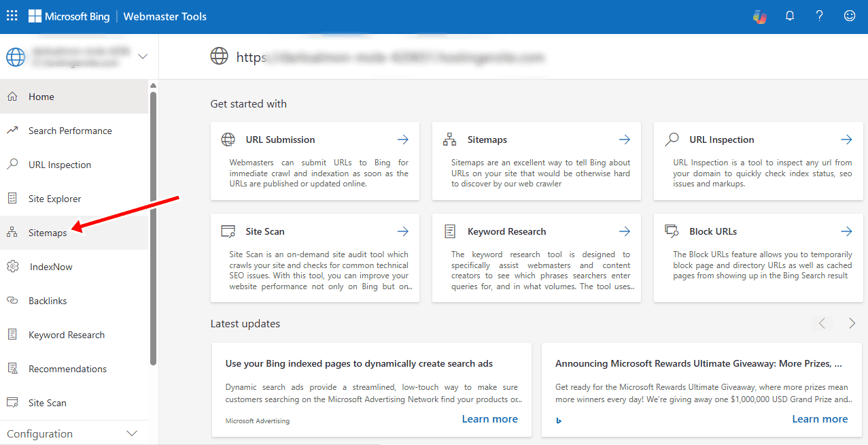This screenshot has width=868, height=445.
Task: Click the sidebar scroll up arrow
Action: tap(154, 85)
